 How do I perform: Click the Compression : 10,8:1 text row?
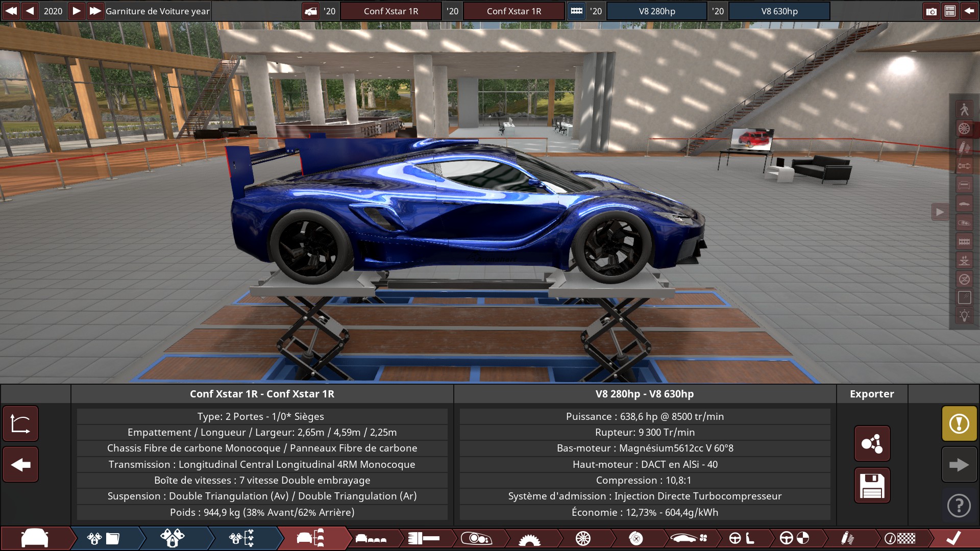pos(645,480)
